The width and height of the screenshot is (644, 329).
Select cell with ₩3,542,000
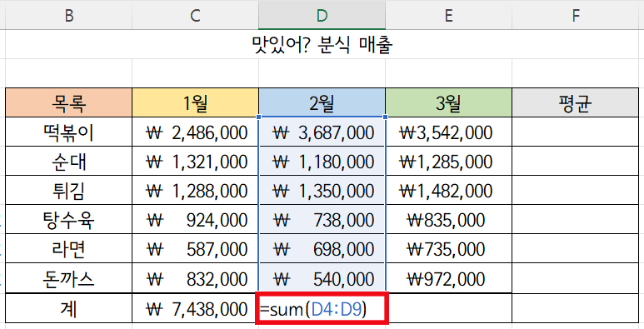click(x=448, y=132)
